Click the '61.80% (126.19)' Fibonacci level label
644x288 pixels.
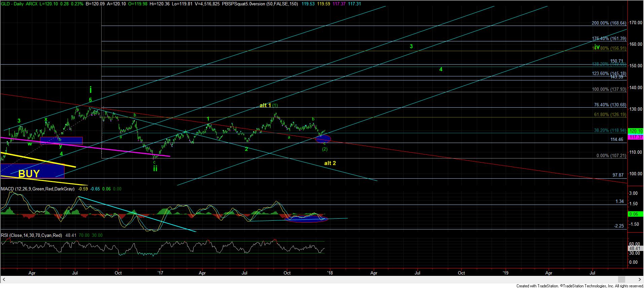pyautogui.click(x=610, y=114)
